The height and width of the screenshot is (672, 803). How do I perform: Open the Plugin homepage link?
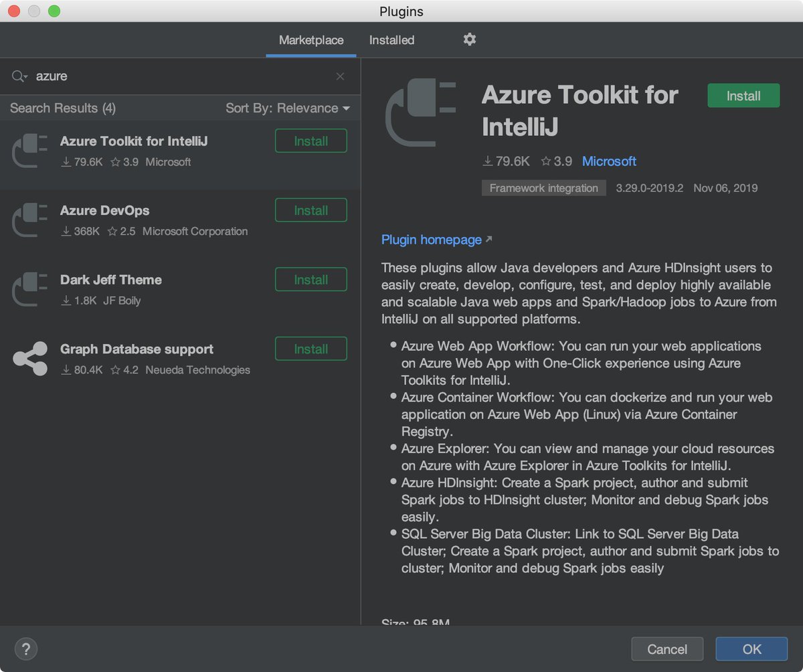432,240
